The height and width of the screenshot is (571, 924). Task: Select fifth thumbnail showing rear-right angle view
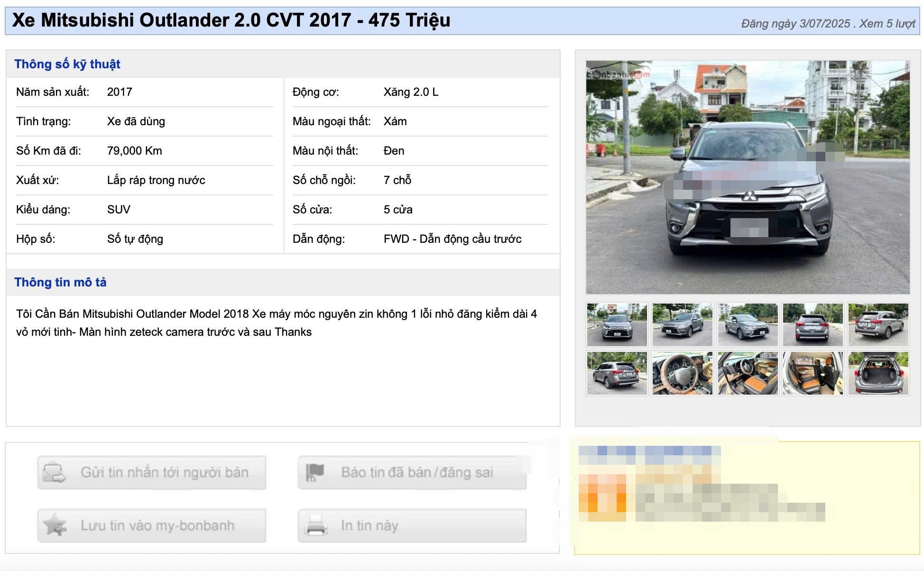878,325
